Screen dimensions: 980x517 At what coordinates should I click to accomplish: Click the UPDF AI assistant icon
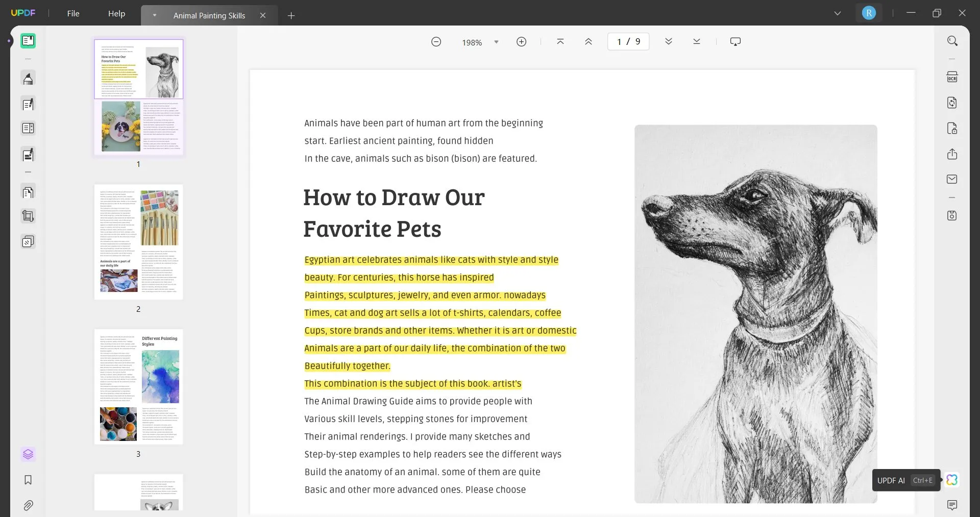(952, 480)
